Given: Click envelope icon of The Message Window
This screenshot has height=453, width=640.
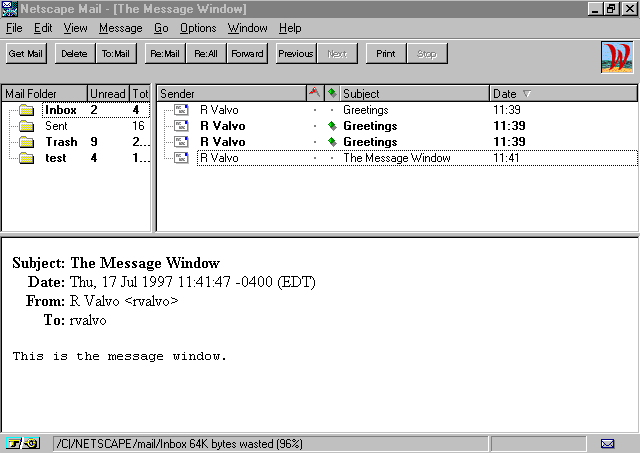Looking at the screenshot, I should coord(181,158).
